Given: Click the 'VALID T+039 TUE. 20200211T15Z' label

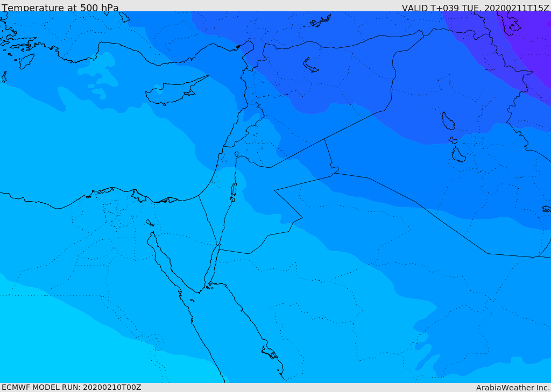Looking at the screenshot, I should pos(476,8).
